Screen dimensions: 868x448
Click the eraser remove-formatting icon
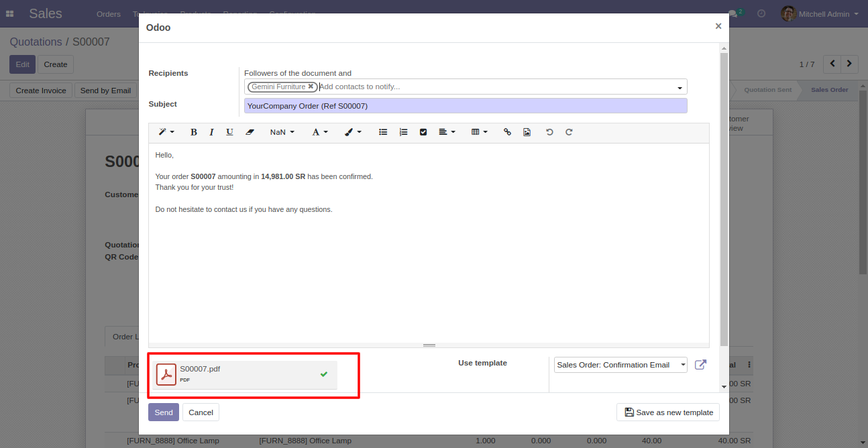point(250,132)
